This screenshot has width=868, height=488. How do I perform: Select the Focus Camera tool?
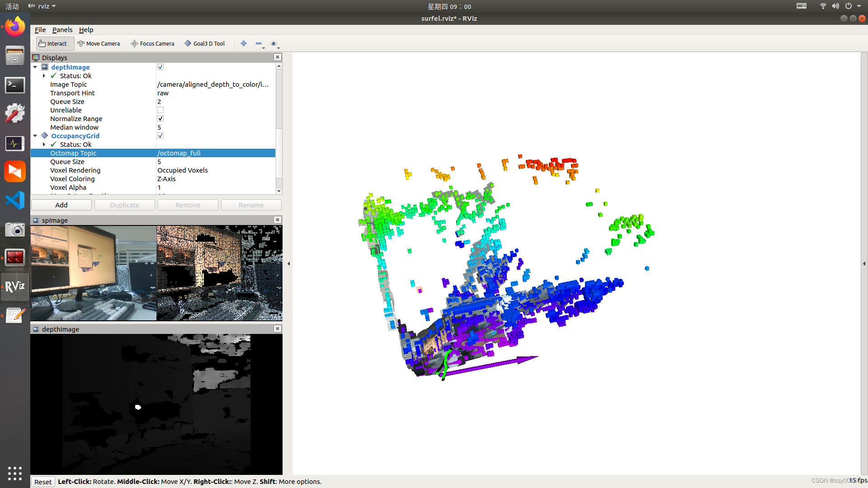coord(152,43)
